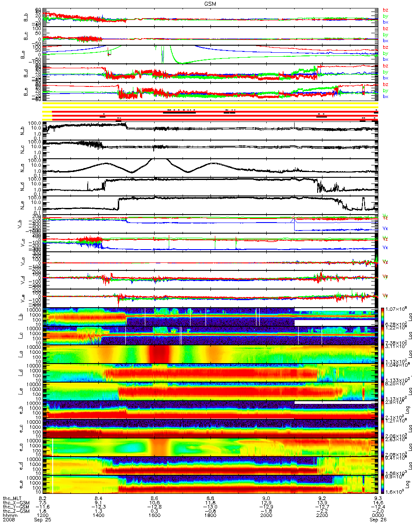Image resolution: width=412 pixels, height=532 pixels.
Task: Click the bz legend of B_b panel
Action: [x=385, y=10]
